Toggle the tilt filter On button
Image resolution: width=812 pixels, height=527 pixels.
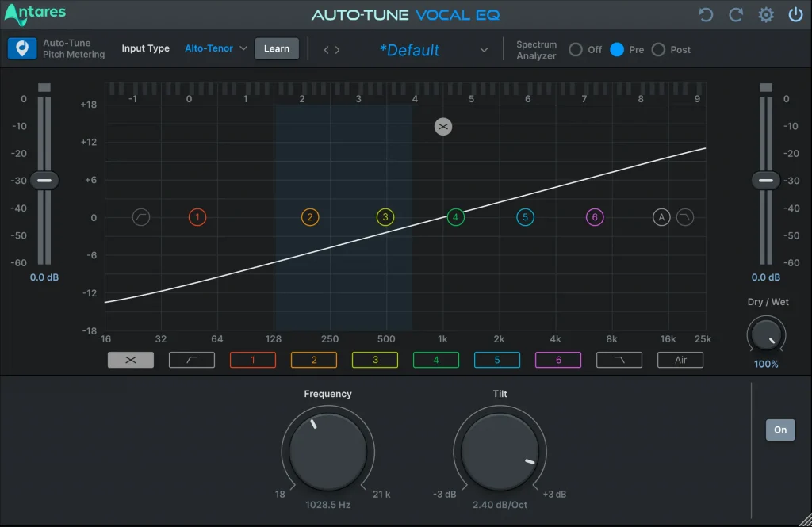[x=779, y=430]
